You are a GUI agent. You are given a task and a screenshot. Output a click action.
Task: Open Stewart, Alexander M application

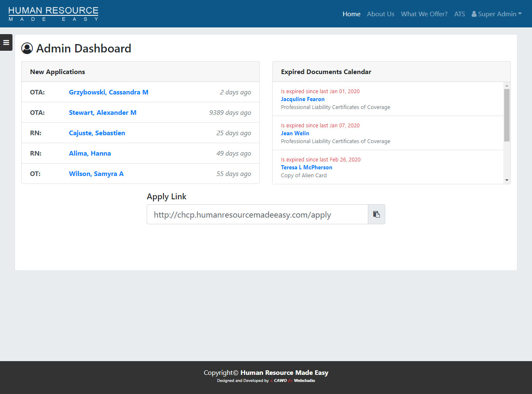[x=103, y=113]
